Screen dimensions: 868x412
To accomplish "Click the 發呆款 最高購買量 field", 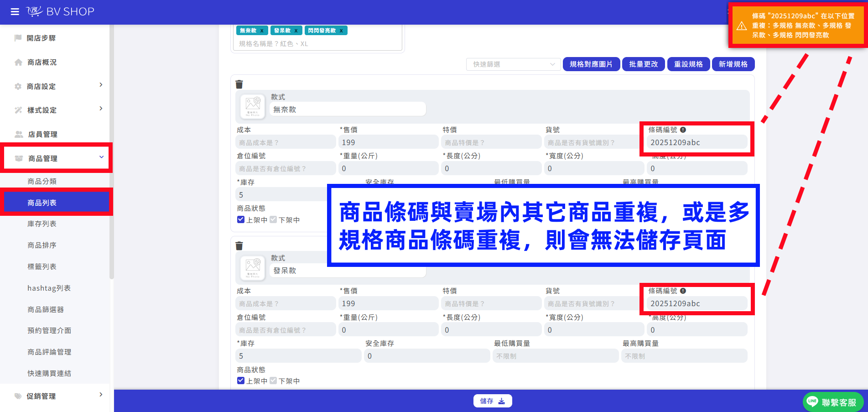I will pyautogui.click(x=684, y=356).
